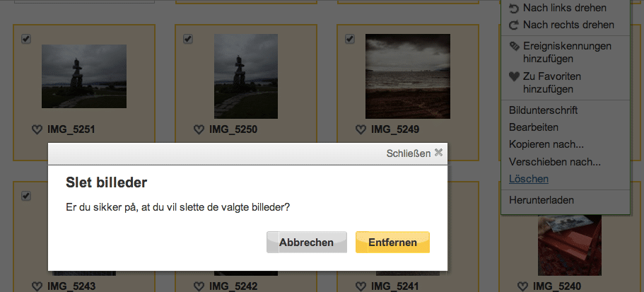
Task: Click the Löschen link
Action: point(529,179)
